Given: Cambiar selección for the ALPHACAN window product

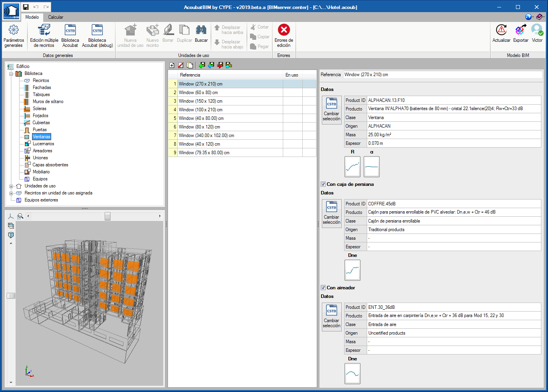Looking at the screenshot, I should pyautogui.click(x=332, y=110).
